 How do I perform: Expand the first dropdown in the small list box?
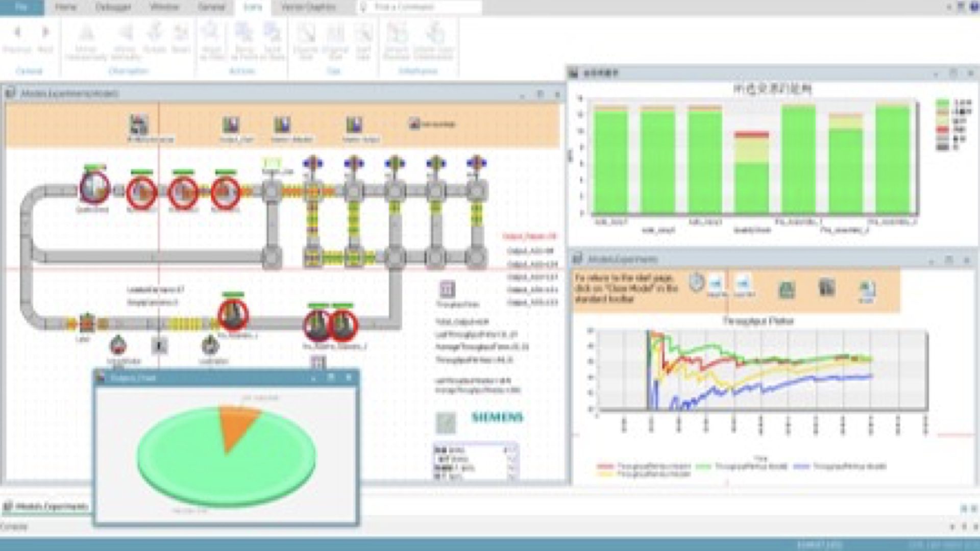click(x=512, y=450)
